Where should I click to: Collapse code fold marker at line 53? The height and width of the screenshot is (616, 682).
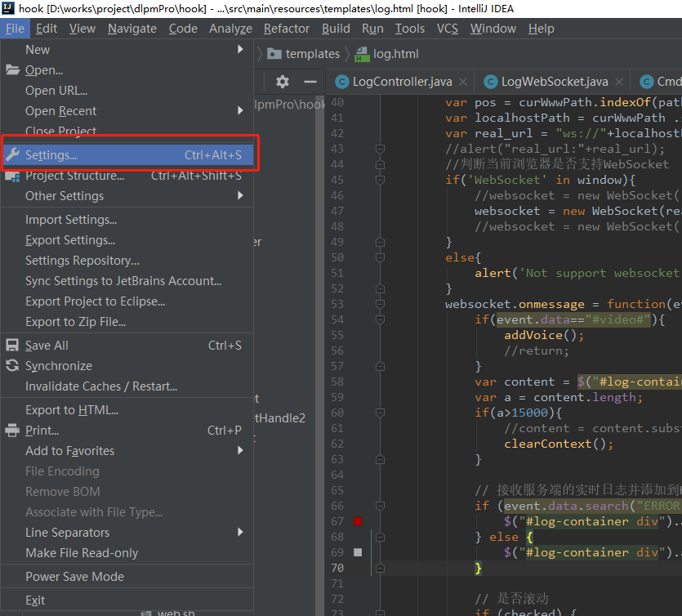380,304
